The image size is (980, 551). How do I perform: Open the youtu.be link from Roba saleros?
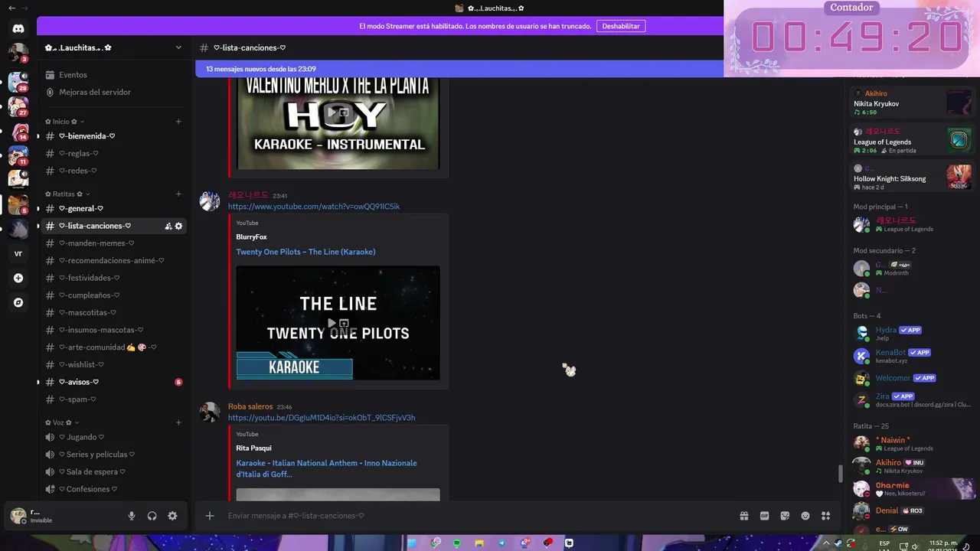322,418
